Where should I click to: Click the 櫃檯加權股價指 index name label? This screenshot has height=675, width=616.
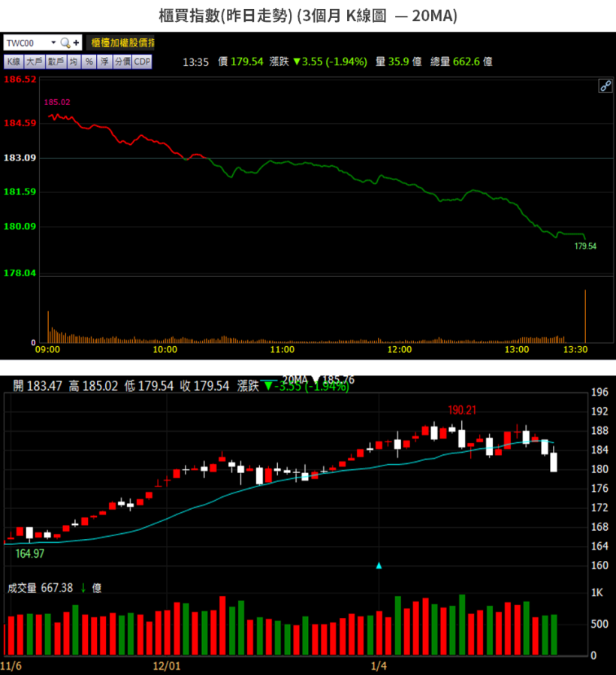[122, 43]
